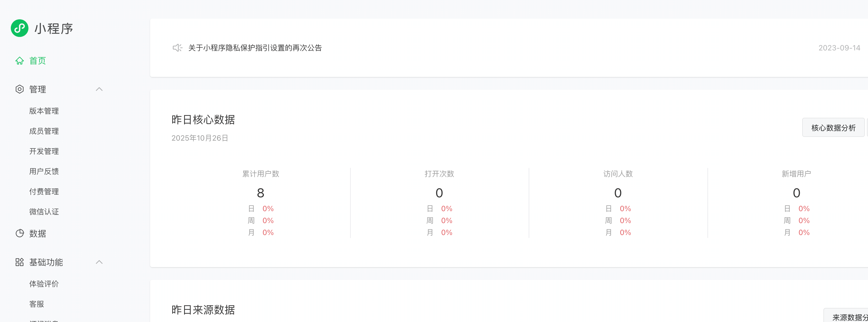The image size is (868, 322).
Task: Click the grid icon beside 基础功能
Action: pyautogui.click(x=20, y=262)
